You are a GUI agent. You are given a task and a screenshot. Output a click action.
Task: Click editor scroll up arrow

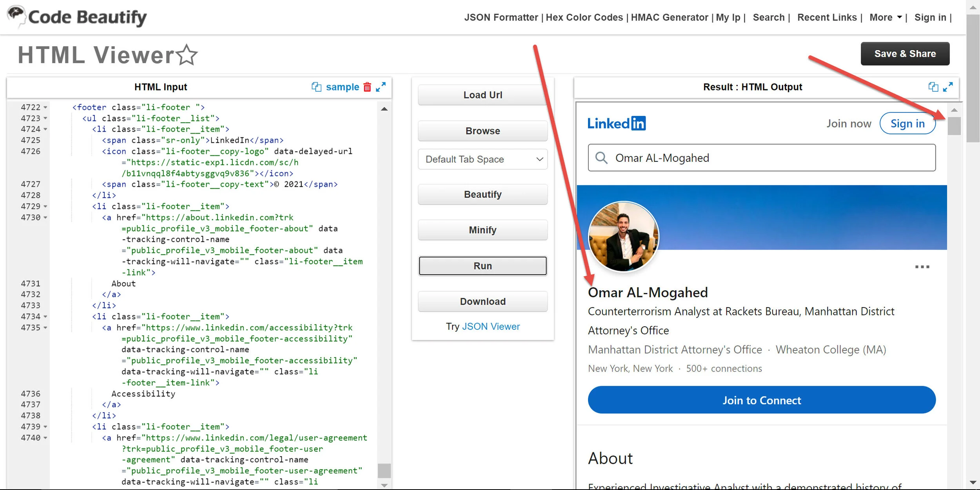coord(384,109)
